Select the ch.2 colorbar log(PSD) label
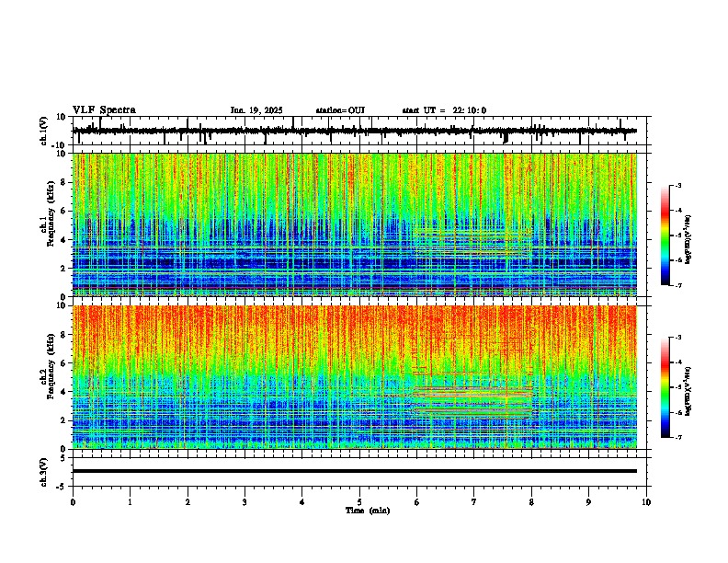The height and width of the screenshot is (563, 728). tap(688, 391)
